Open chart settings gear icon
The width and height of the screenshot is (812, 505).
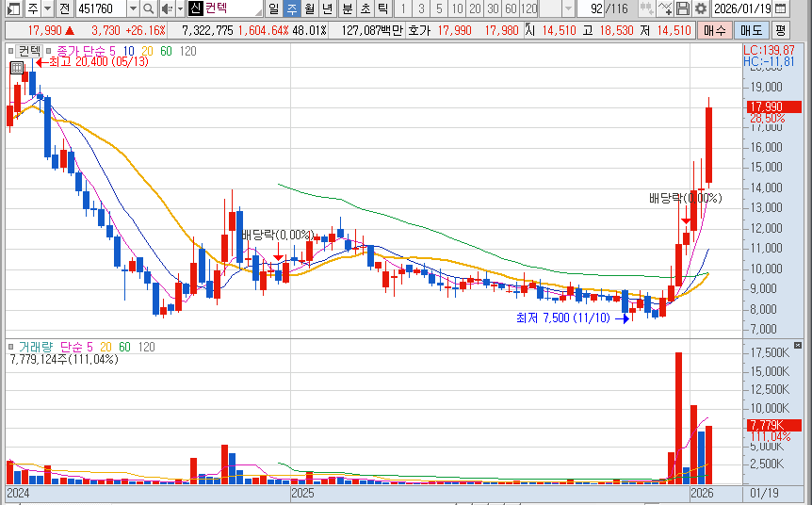pyautogui.click(x=701, y=8)
